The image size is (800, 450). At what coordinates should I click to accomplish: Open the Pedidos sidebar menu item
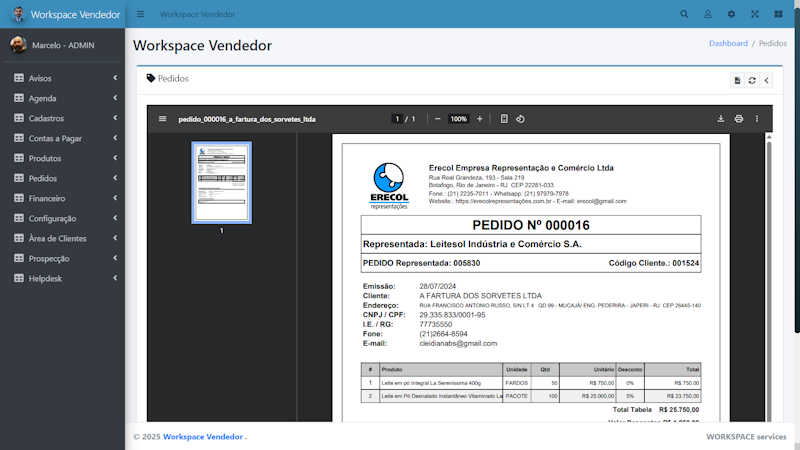coord(62,178)
